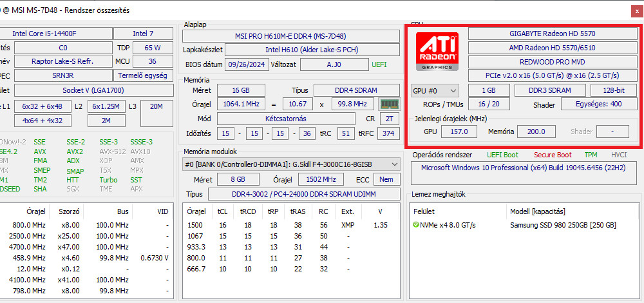This screenshot has width=644, height=303.
Task: Click the UEFI Boot status label
Action: click(x=504, y=155)
